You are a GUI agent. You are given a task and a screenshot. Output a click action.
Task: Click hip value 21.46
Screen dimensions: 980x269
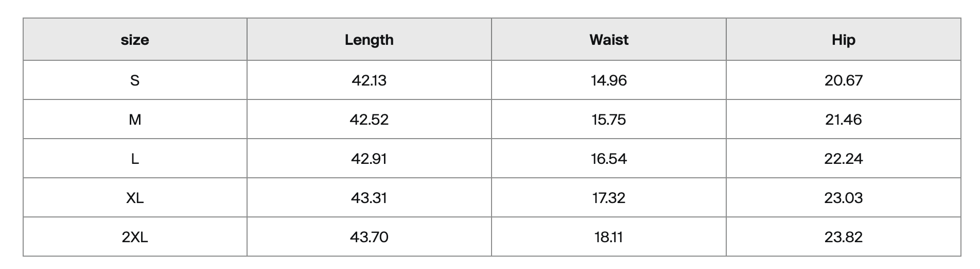coord(844,120)
